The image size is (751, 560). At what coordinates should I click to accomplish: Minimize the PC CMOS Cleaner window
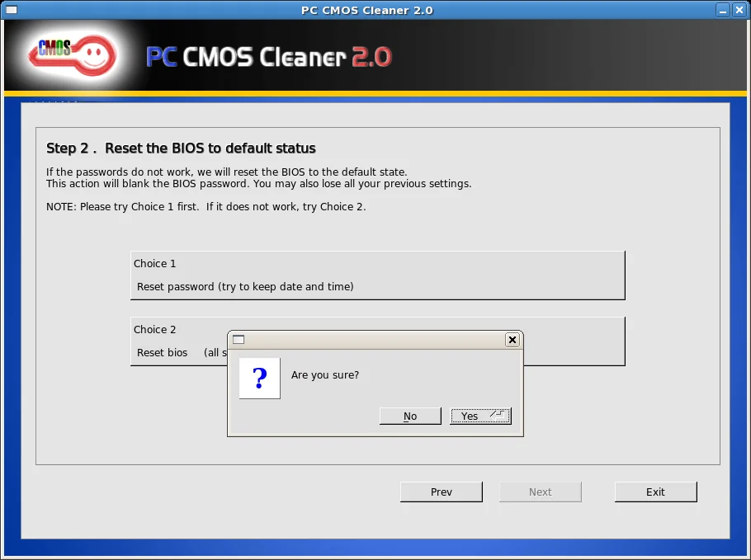tap(722, 10)
